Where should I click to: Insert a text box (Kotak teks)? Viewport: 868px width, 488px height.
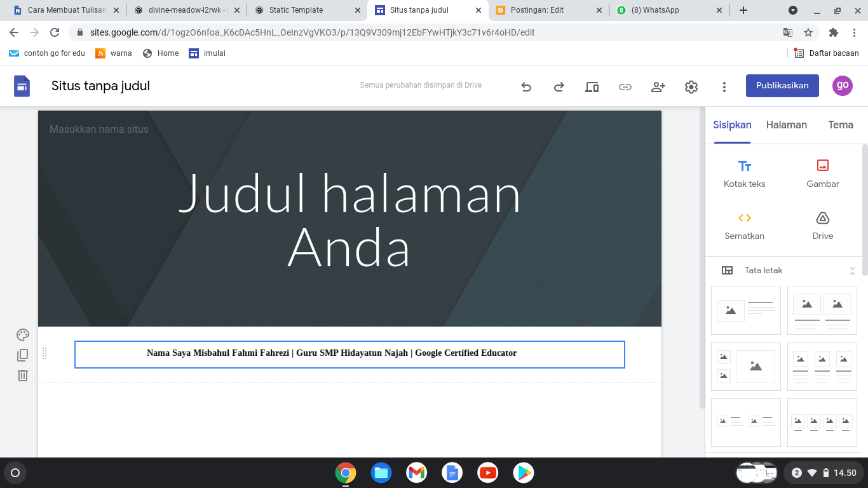(x=745, y=173)
